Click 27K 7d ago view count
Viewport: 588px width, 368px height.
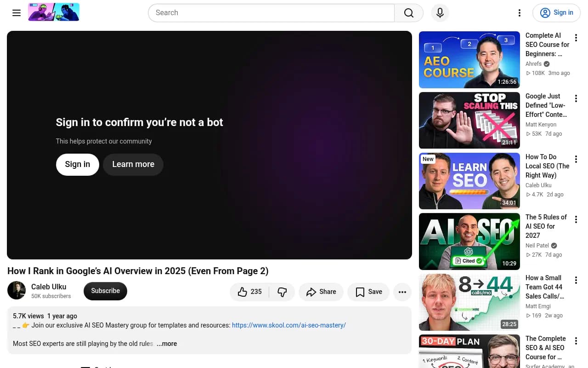pos(544,255)
